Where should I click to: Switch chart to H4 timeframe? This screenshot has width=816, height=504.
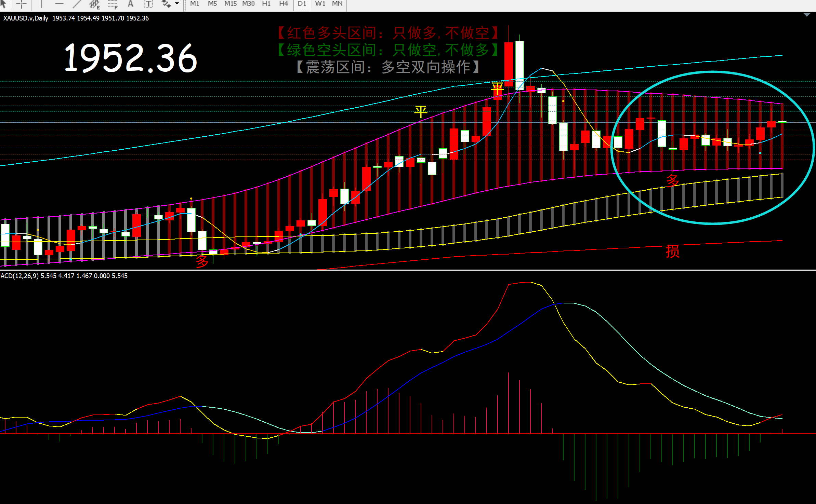click(284, 4)
